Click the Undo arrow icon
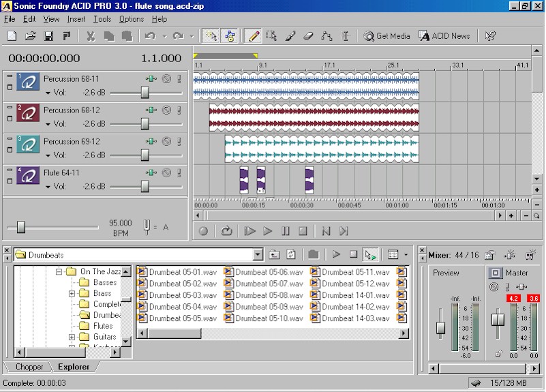Screen dimensions: 546x392 pos(151,36)
